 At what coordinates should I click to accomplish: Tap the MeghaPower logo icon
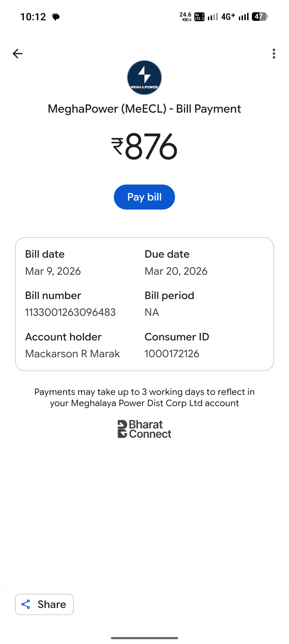coord(144,77)
